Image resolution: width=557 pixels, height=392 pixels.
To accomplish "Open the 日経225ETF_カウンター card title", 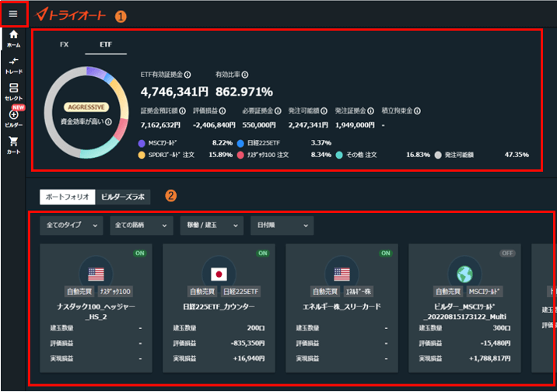I will tap(219, 306).
